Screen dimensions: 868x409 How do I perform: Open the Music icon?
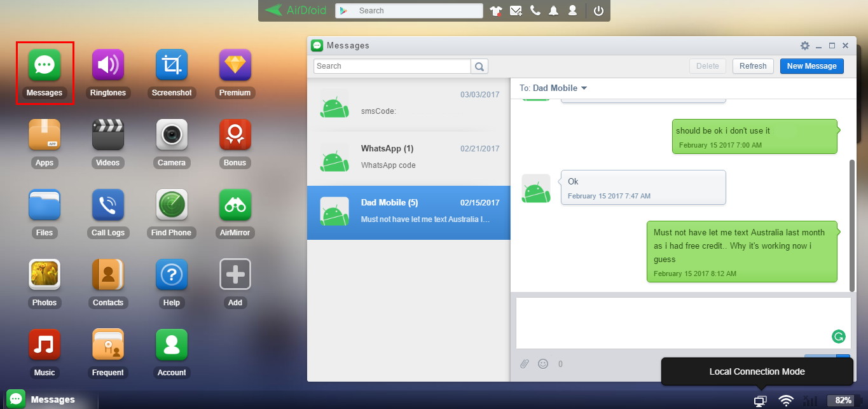point(45,345)
